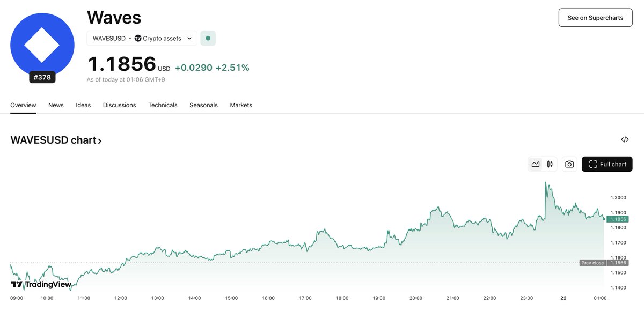The image size is (644, 311).
Task: Click the green market status dot
Action: point(208,39)
